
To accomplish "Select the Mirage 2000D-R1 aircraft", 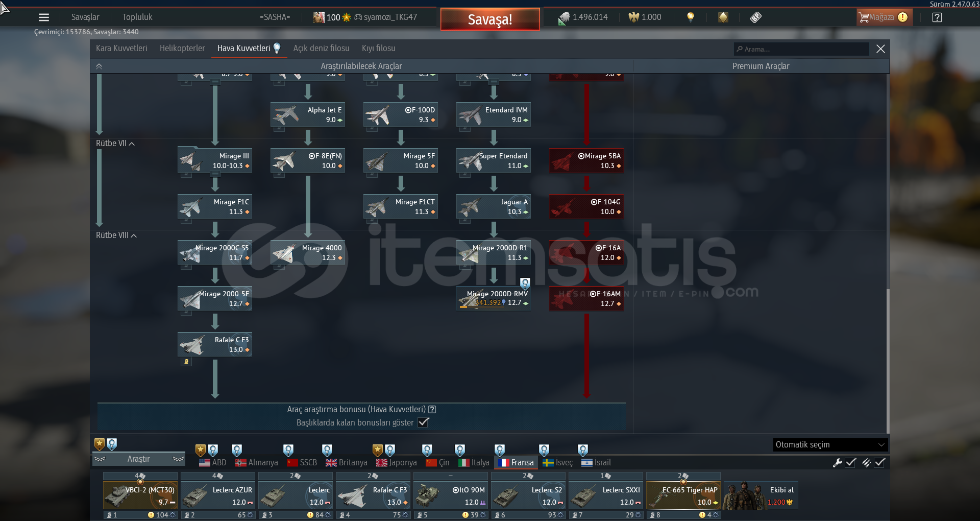I will click(x=494, y=253).
